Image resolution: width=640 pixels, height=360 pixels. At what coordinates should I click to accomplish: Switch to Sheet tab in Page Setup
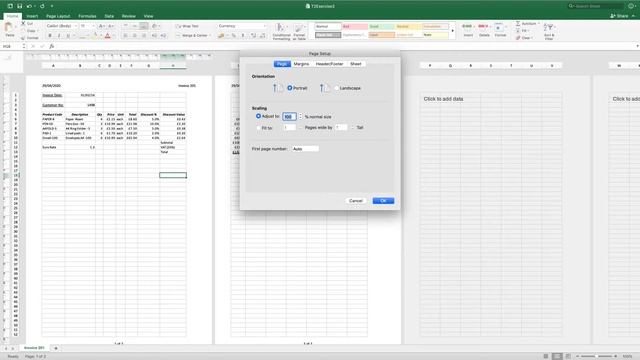(x=356, y=64)
